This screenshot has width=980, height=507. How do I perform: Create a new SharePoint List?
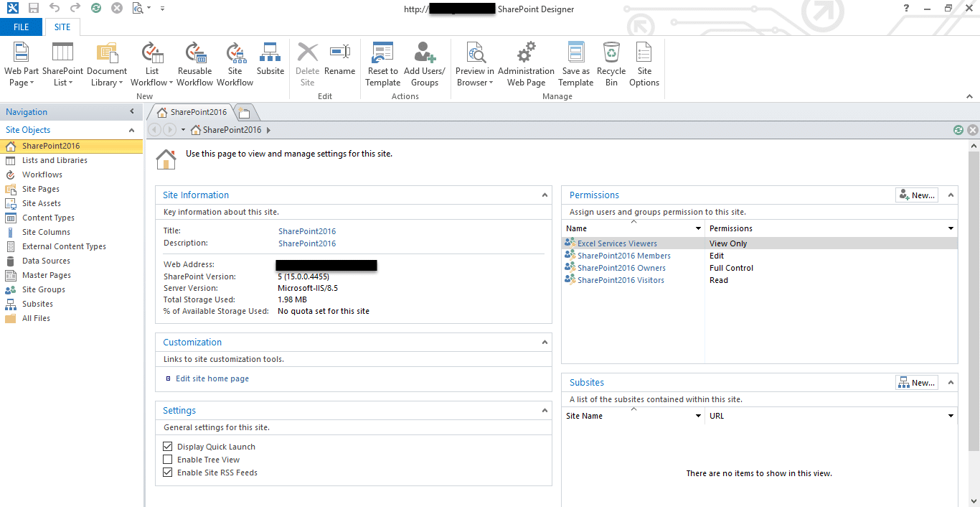pos(62,64)
